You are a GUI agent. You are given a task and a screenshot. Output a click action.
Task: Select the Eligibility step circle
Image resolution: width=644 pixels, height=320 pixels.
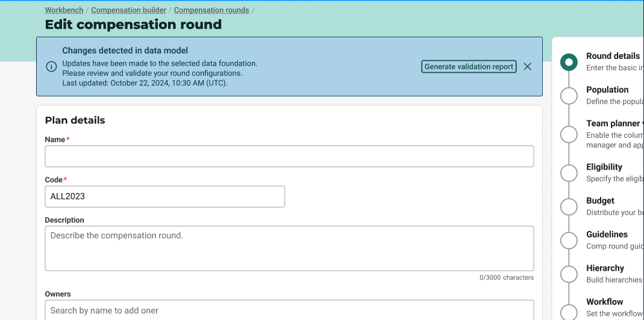(569, 173)
